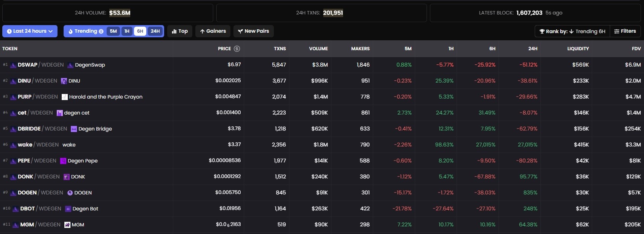
Task: Click the Degen Pepe token logo
Action: [63, 161]
